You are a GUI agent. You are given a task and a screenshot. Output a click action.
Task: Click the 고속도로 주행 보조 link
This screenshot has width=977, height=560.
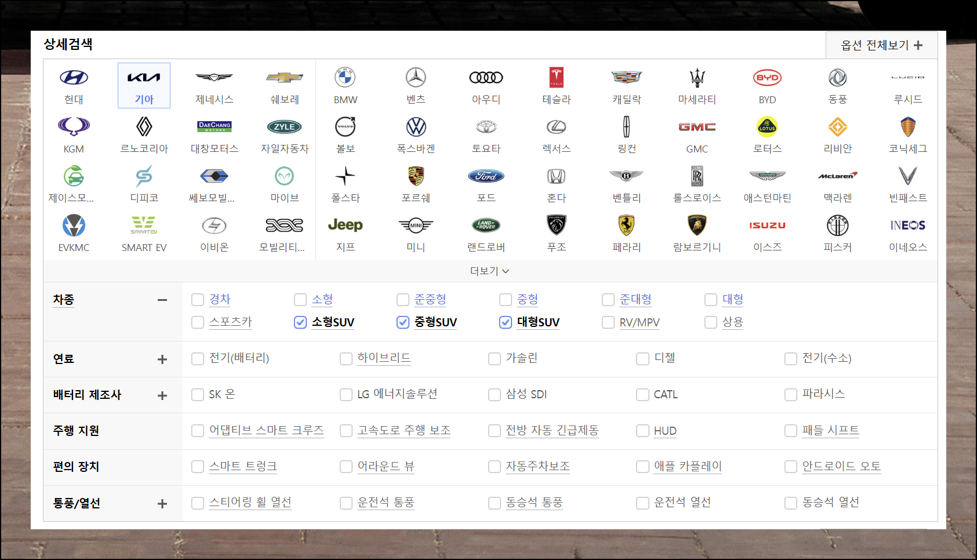(404, 430)
